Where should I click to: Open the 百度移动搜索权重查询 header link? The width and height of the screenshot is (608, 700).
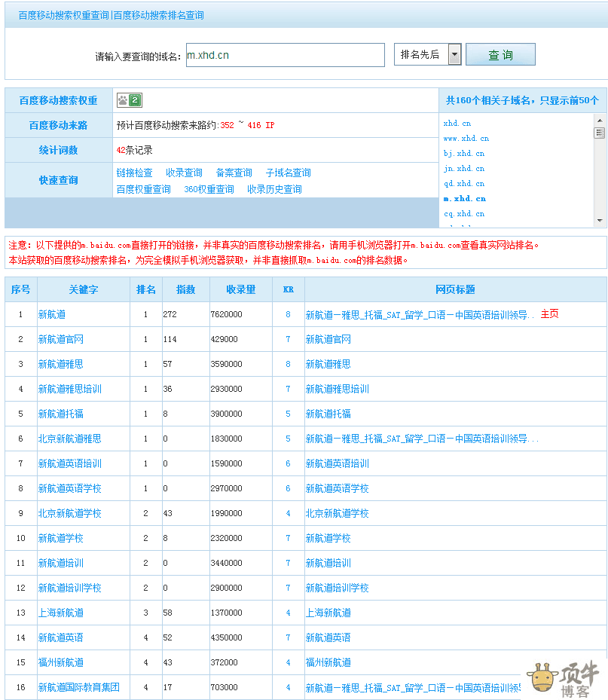(64, 15)
